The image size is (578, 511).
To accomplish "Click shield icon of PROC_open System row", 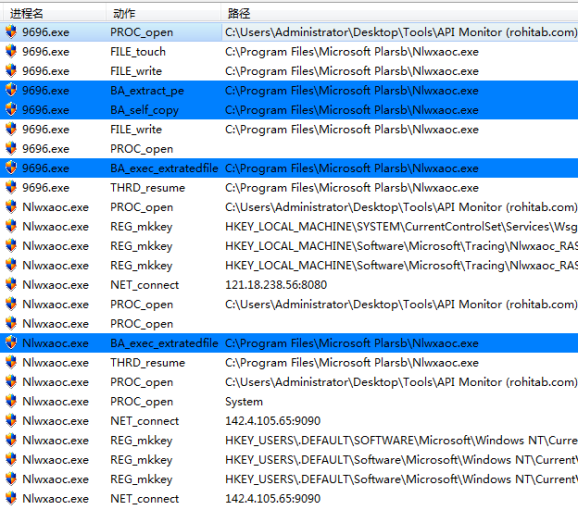I will (11, 402).
